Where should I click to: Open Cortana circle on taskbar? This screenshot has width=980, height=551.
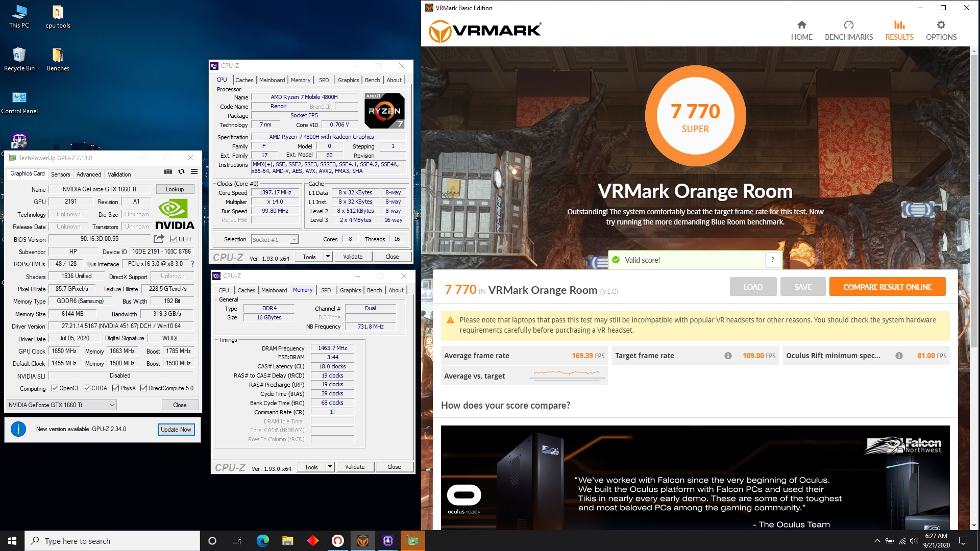click(212, 541)
